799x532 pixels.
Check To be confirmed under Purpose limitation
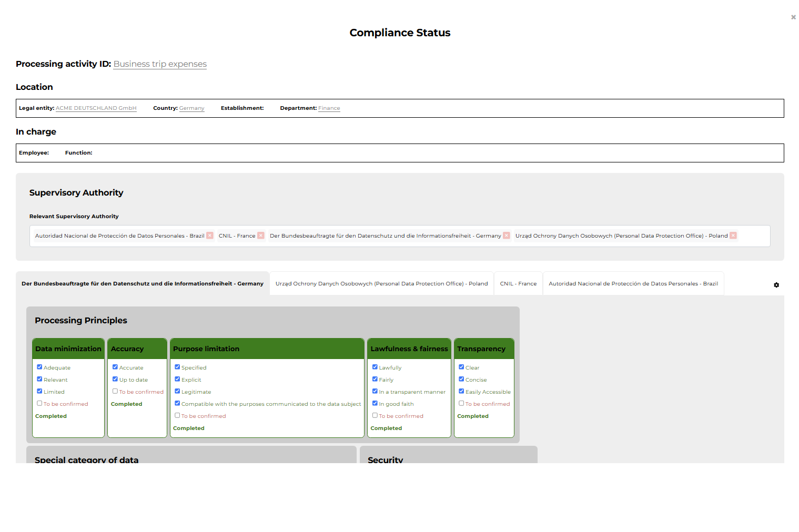point(177,415)
